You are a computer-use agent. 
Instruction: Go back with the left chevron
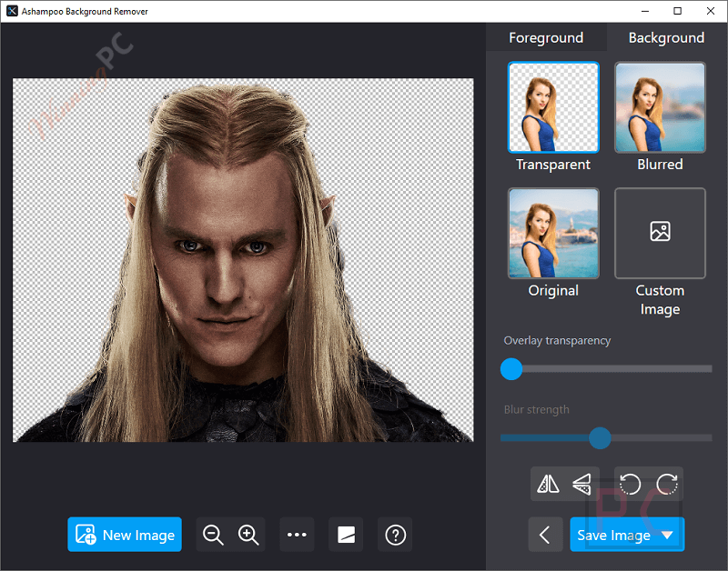click(x=545, y=535)
